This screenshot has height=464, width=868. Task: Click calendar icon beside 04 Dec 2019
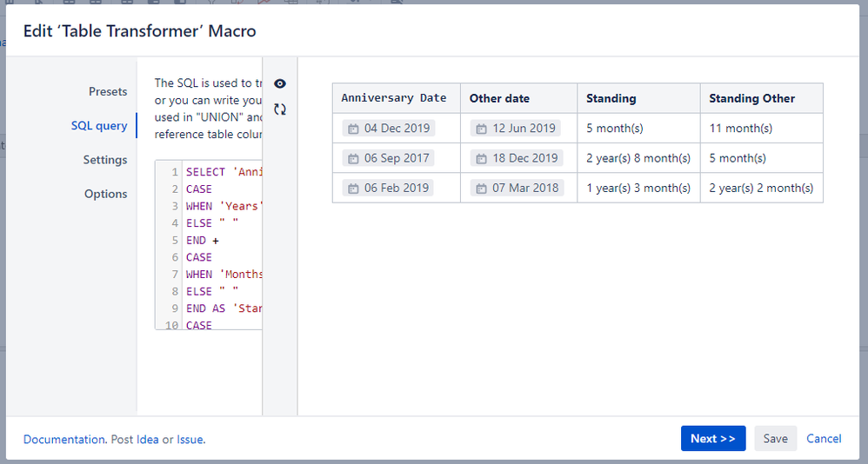click(x=353, y=129)
